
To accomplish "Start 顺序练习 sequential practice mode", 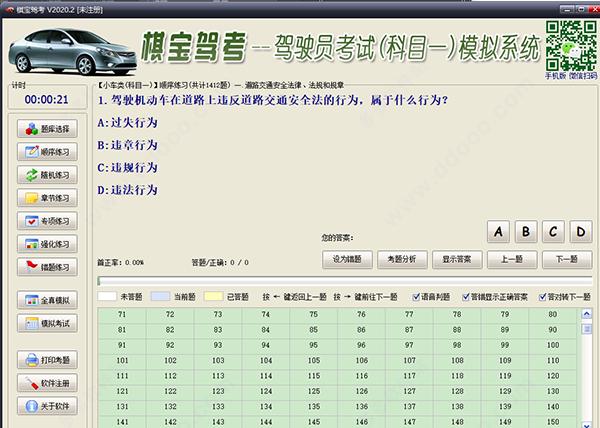I will (47, 153).
